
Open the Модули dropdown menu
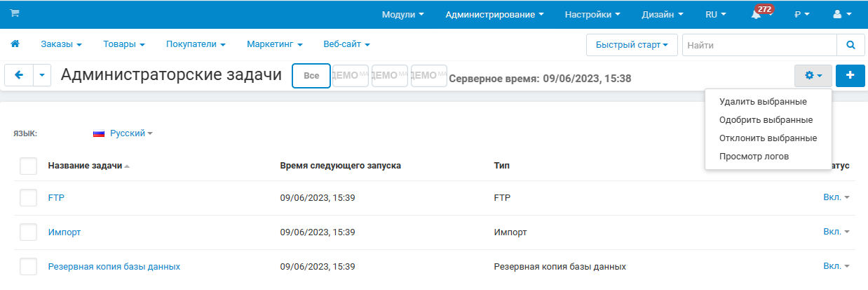tap(402, 14)
